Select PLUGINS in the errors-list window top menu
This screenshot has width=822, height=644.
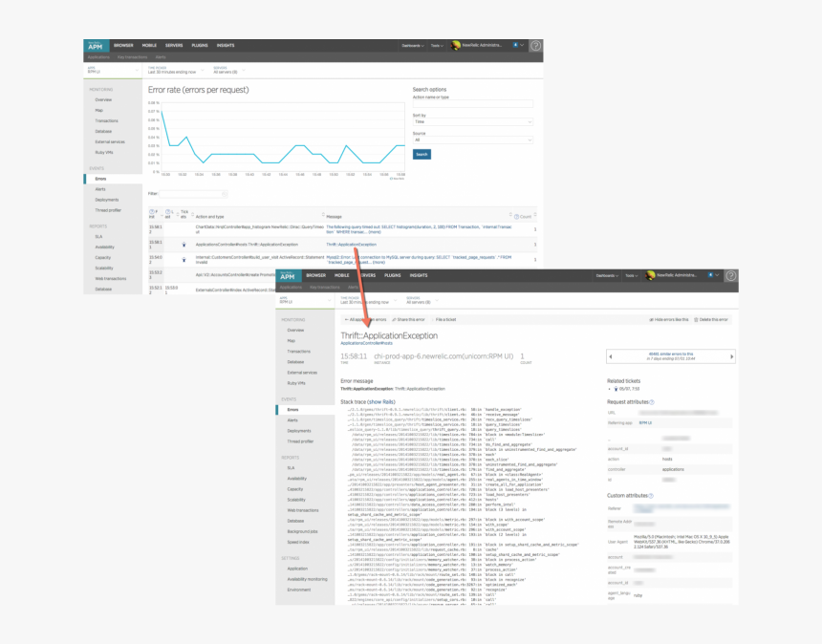point(200,46)
